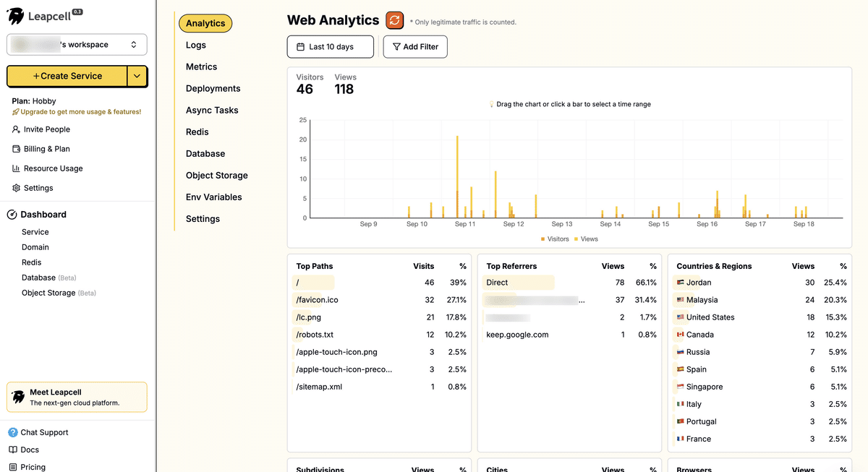Click the Leapcell logo icon
This screenshot has height=472, width=868.
coord(15,16)
